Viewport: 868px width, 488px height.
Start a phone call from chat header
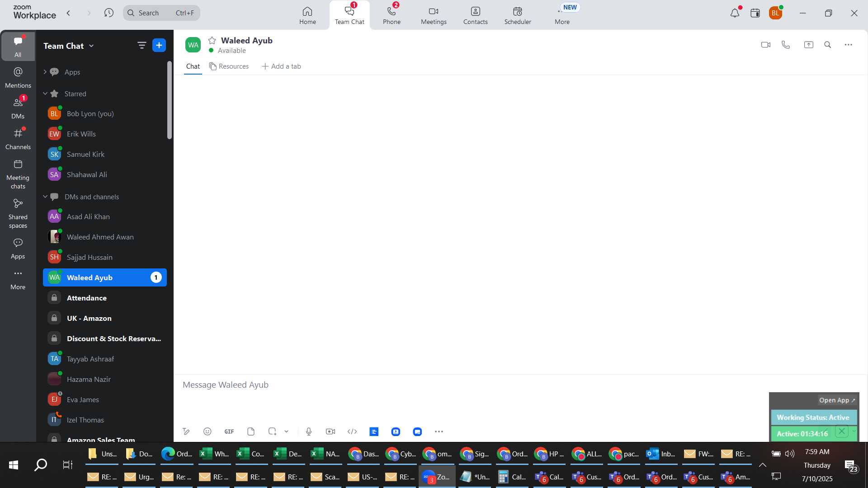coord(786,45)
